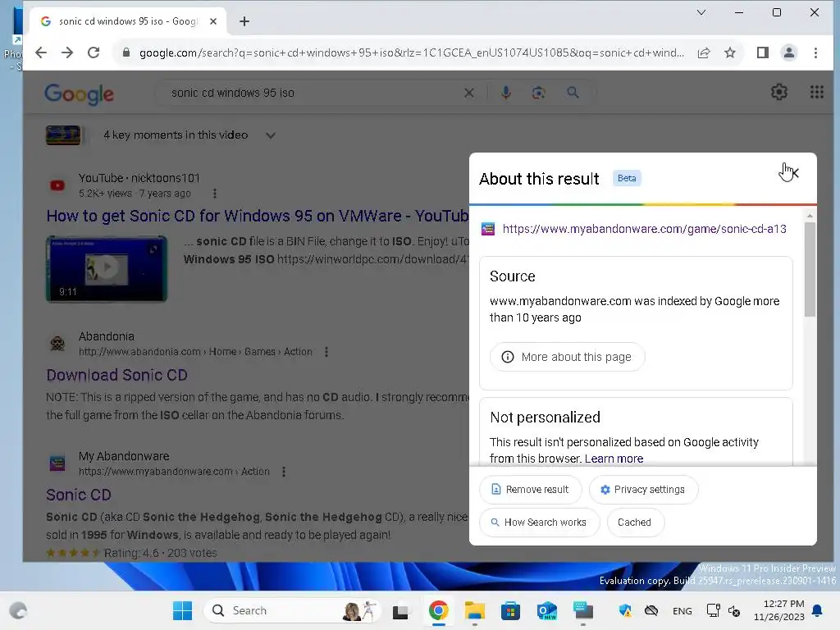
Task: Click the ENG language indicator
Action: pyautogui.click(x=682, y=611)
